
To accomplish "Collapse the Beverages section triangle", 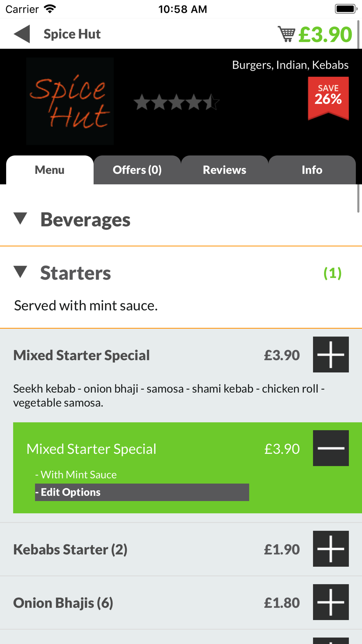I will tap(21, 219).
